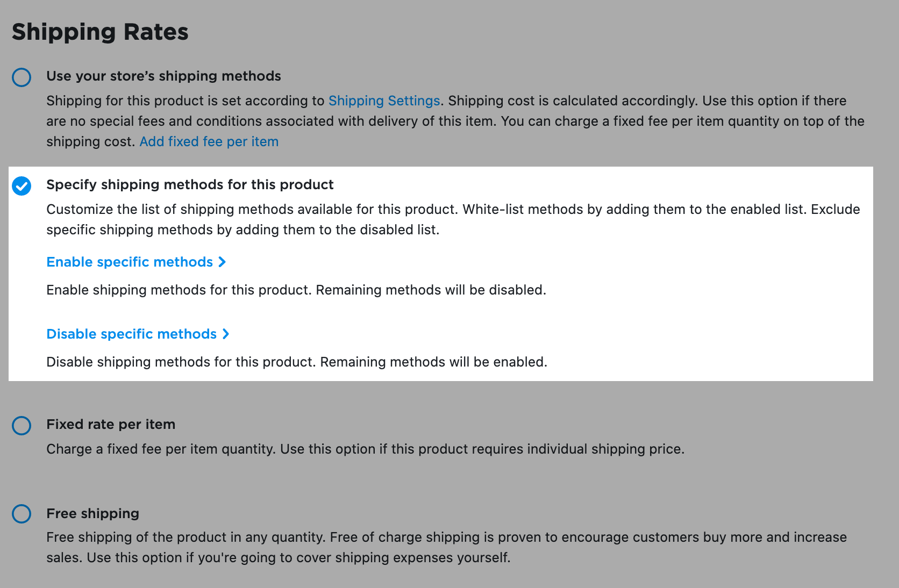899x588 pixels.
Task: Click the 'Charge a fixed fee' description text
Action: tap(365, 449)
